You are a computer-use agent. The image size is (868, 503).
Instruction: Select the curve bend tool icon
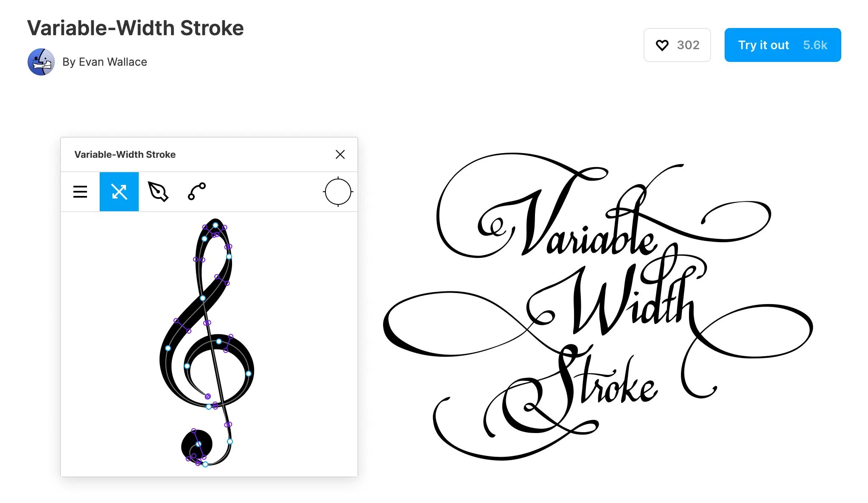coord(197,191)
